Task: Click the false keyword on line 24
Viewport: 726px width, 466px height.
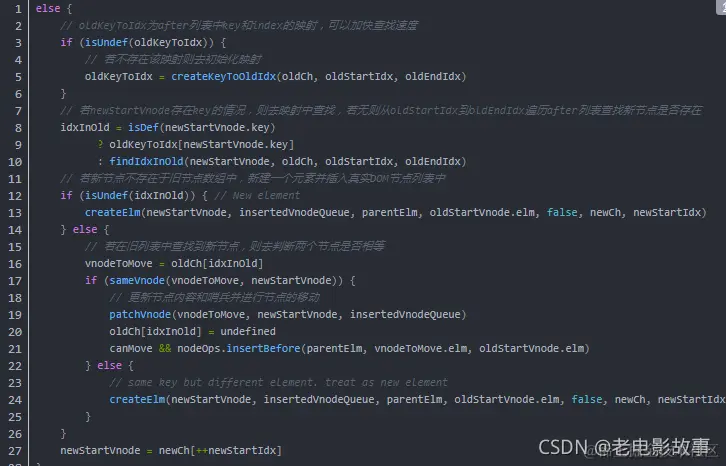Action: [x=587, y=399]
